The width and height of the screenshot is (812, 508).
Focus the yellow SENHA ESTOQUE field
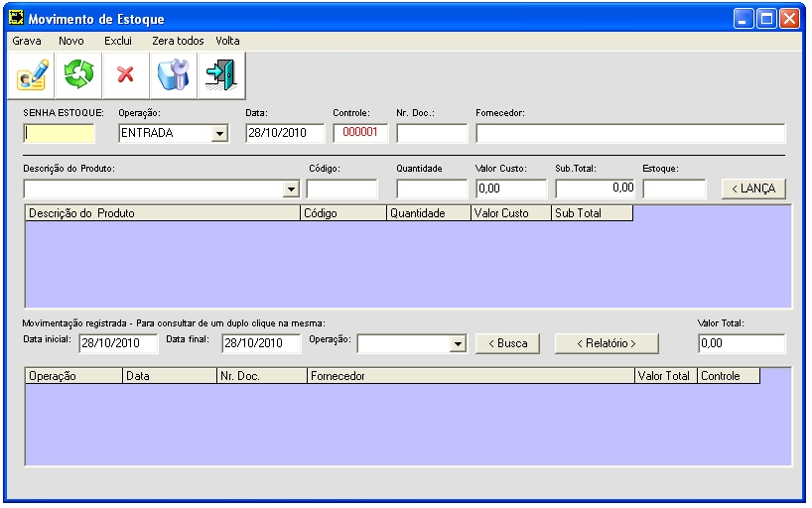[x=60, y=134]
